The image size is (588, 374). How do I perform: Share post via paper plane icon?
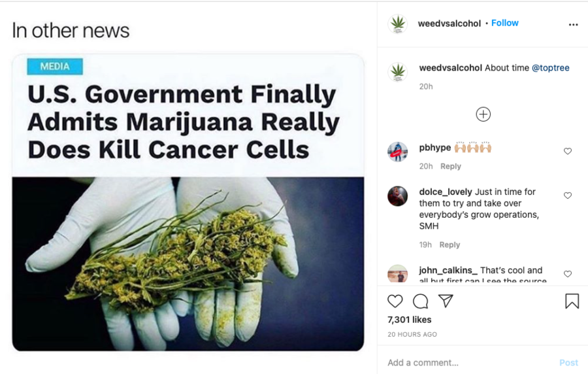446,301
